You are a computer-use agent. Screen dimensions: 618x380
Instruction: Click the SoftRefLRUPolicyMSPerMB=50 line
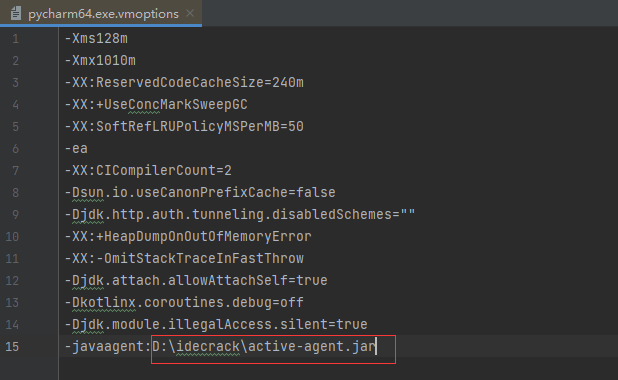click(x=184, y=127)
